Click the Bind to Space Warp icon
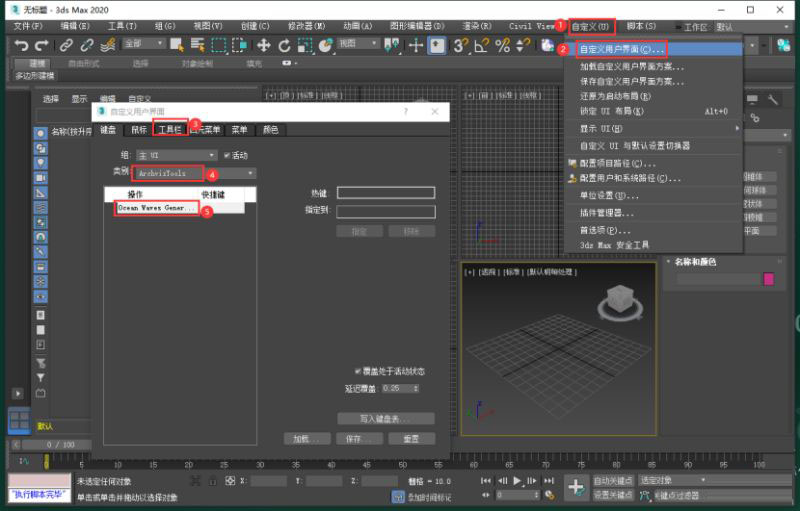 [x=108, y=45]
